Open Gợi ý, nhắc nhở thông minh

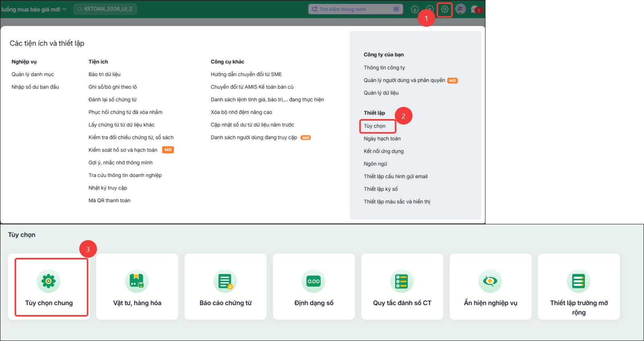[x=120, y=162]
